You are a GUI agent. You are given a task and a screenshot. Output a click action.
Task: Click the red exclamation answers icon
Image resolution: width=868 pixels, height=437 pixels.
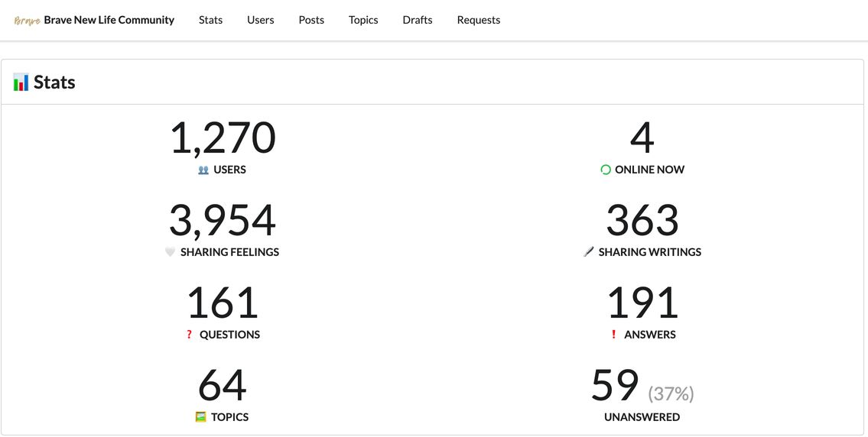pos(613,335)
